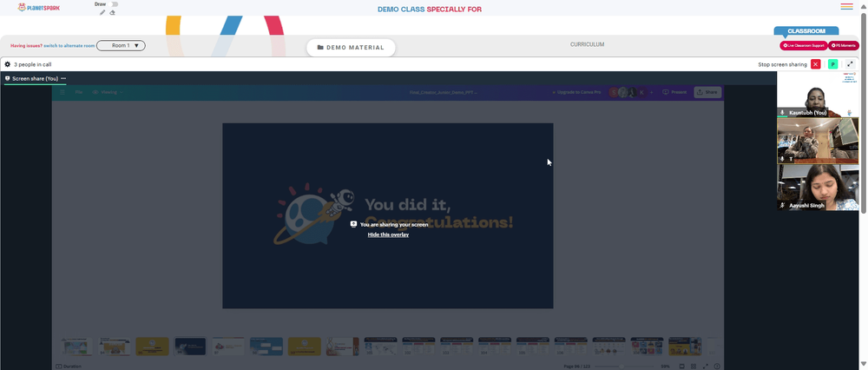Click the green P button
This screenshot has width=868, height=370.
(x=832, y=64)
